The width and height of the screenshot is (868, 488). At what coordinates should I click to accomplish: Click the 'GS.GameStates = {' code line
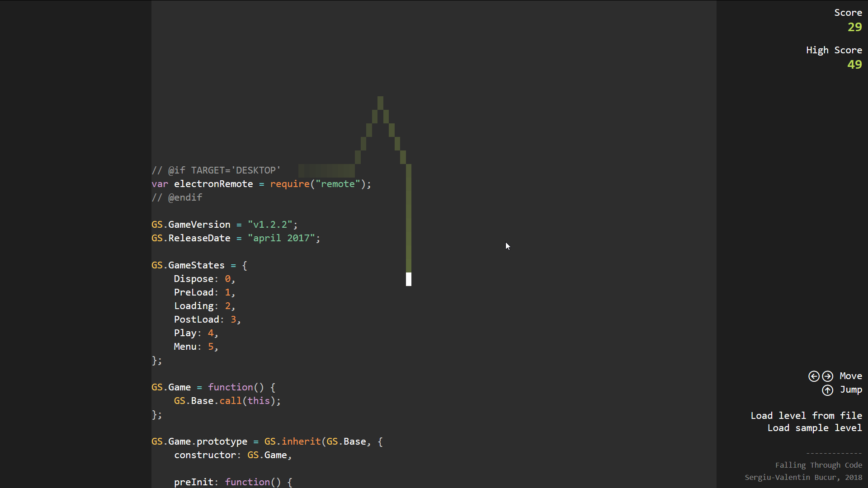coord(199,265)
